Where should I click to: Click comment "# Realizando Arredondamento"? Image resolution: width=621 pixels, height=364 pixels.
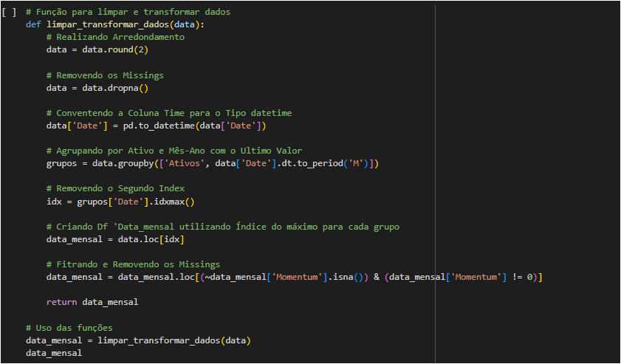[115, 37]
